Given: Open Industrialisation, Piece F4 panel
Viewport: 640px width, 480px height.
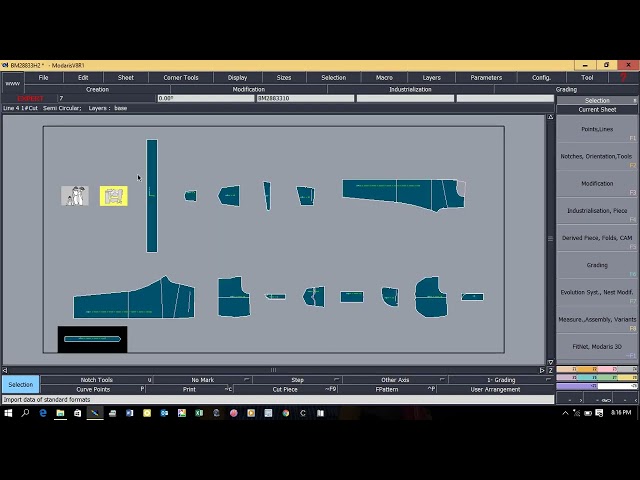Looking at the screenshot, I should click(x=597, y=211).
